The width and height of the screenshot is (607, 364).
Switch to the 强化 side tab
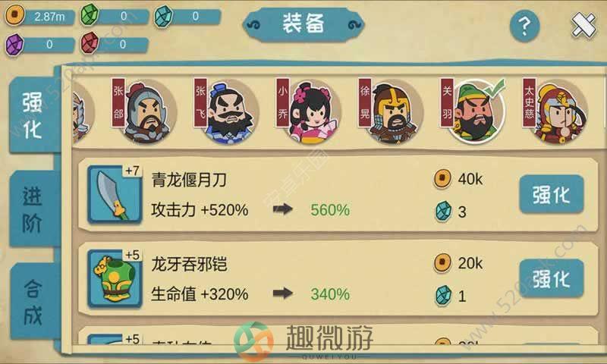point(33,115)
